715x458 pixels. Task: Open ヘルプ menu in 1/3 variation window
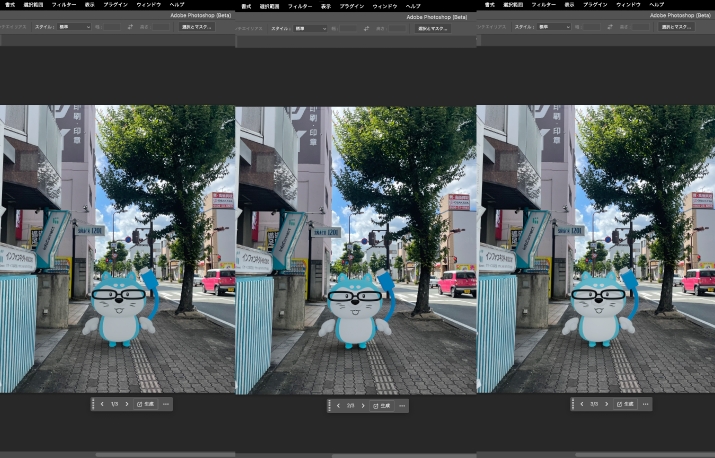click(177, 5)
